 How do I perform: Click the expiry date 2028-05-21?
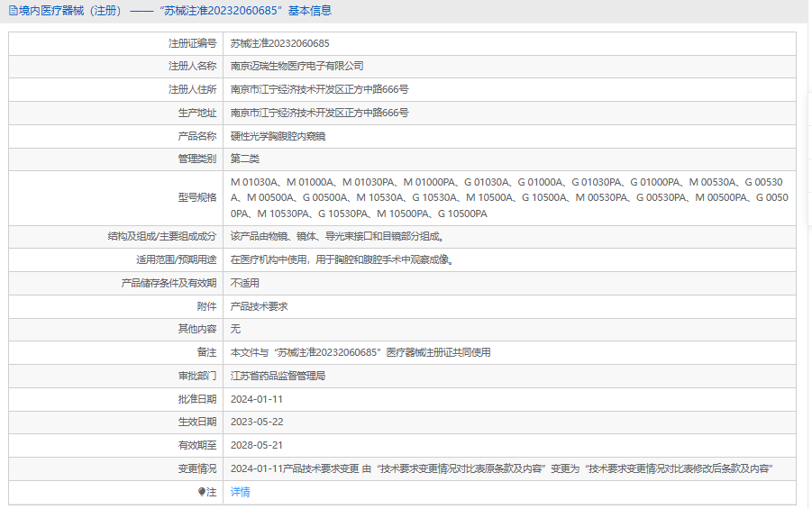coord(256,445)
